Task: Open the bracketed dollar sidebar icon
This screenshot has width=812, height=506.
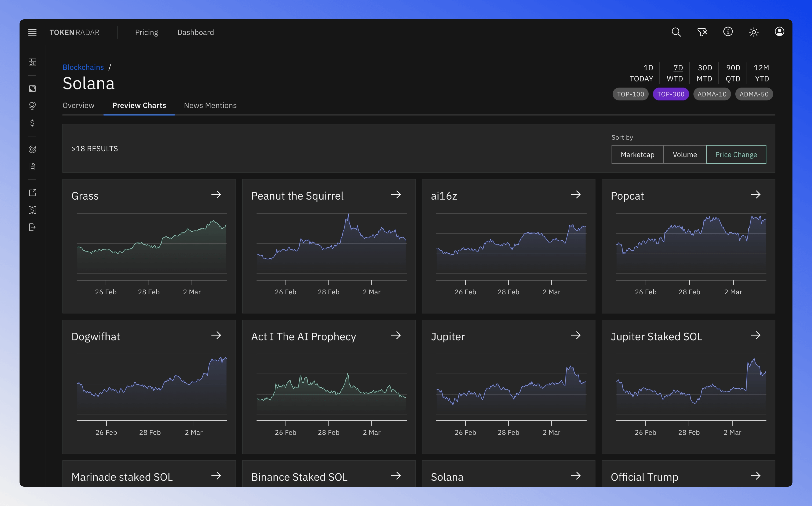Action: (32, 210)
